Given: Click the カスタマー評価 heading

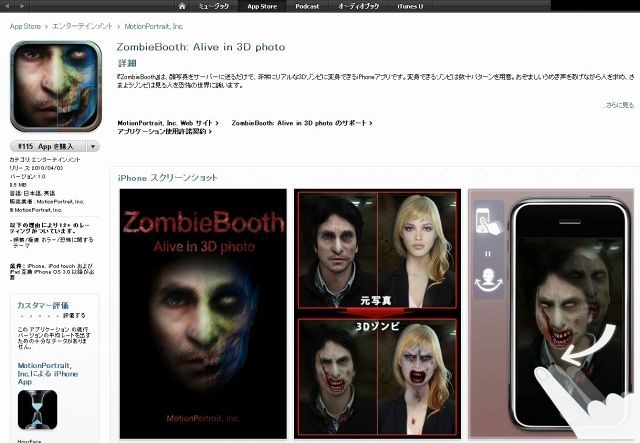Looking at the screenshot, I should (43, 305).
